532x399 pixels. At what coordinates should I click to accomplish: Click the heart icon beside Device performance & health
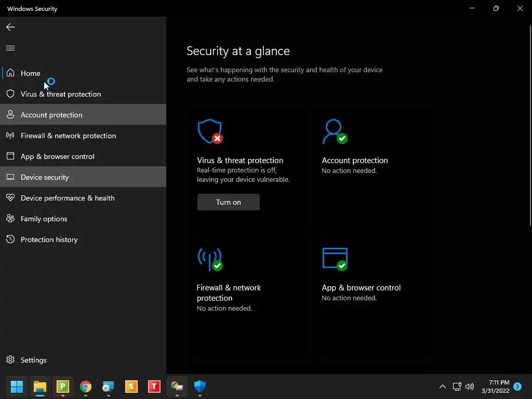click(x=10, y=197)
